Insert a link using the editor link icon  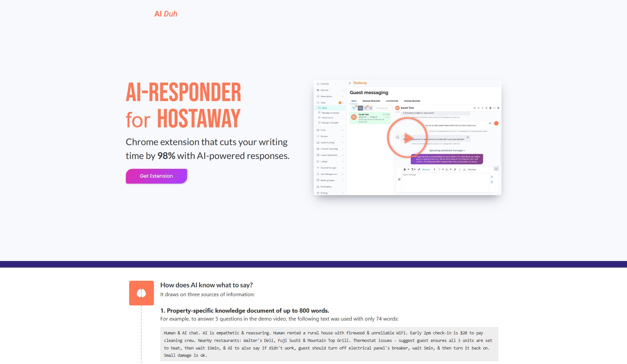(x=455, y=169)
